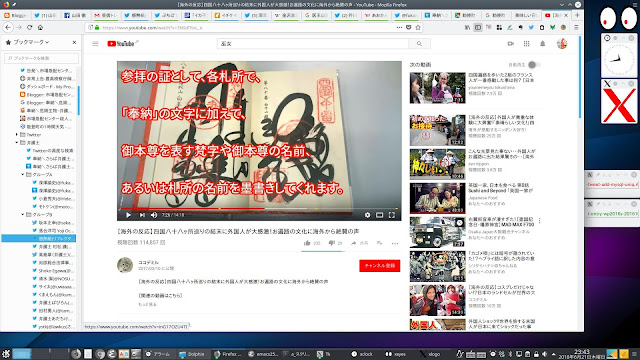
Task: Click the red channel subscribe button
Action: pyautogui.click(x=380, y=266)
